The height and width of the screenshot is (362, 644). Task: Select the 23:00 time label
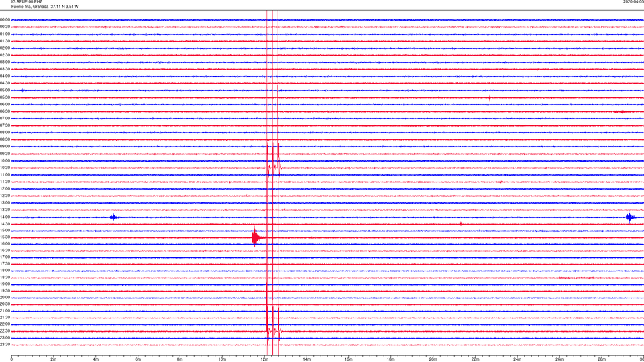[x=5, y=337]
